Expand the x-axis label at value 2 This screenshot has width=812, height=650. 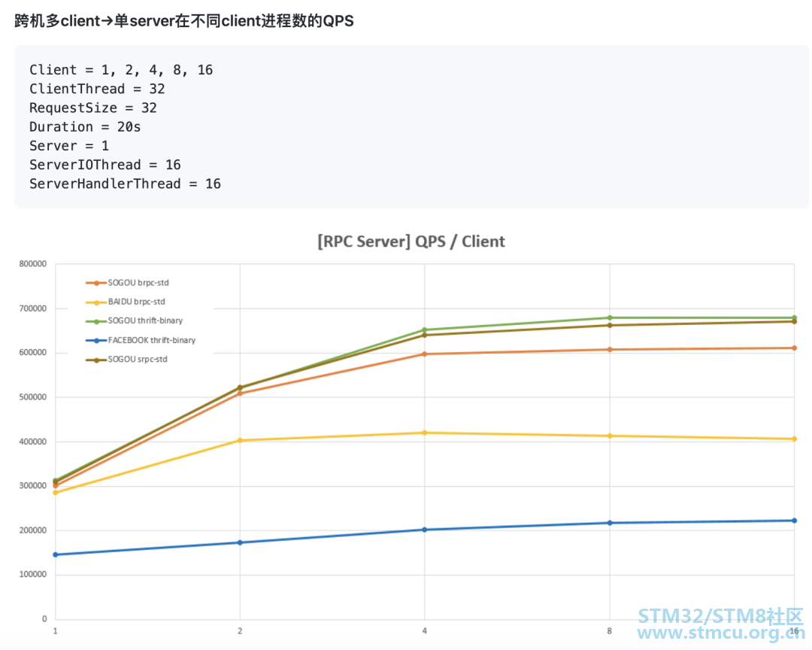click(x=240, y=631)
